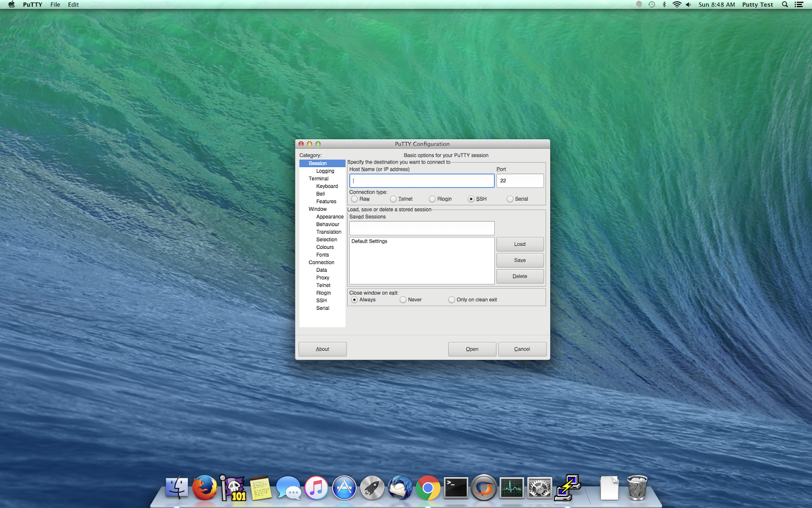The height and width of the screenshot is (508, 812).
Task: Open the Trash in the dock
Action: (637, 488)
